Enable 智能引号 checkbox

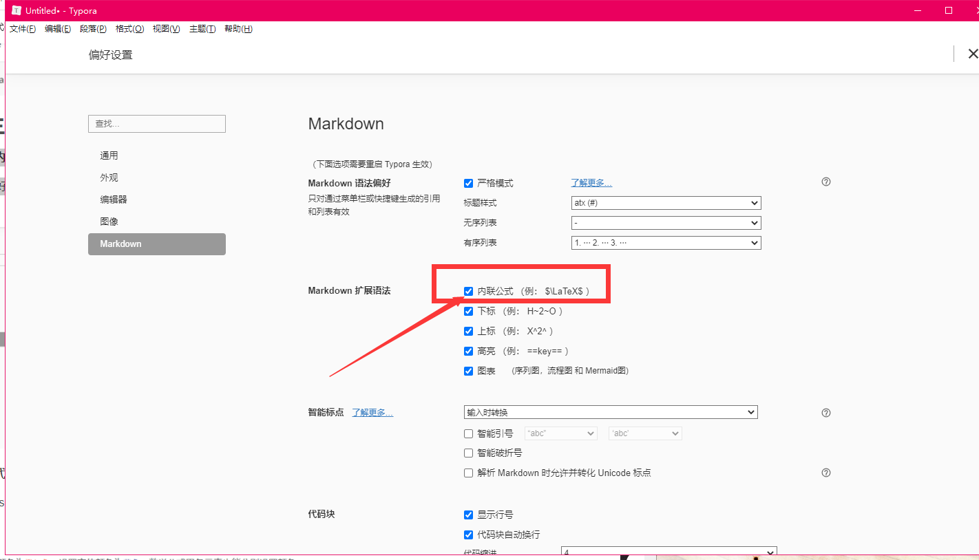469,433
